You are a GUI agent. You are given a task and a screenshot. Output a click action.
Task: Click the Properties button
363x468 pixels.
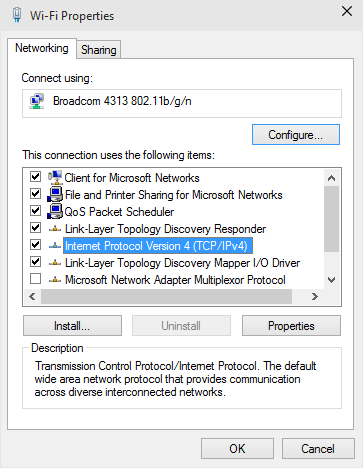pos(291,326)
